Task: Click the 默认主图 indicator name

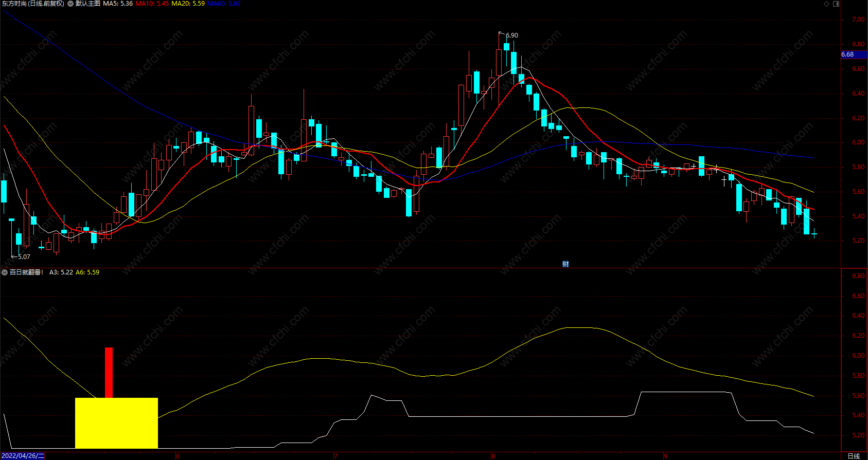Action: [x=88, y=4]
